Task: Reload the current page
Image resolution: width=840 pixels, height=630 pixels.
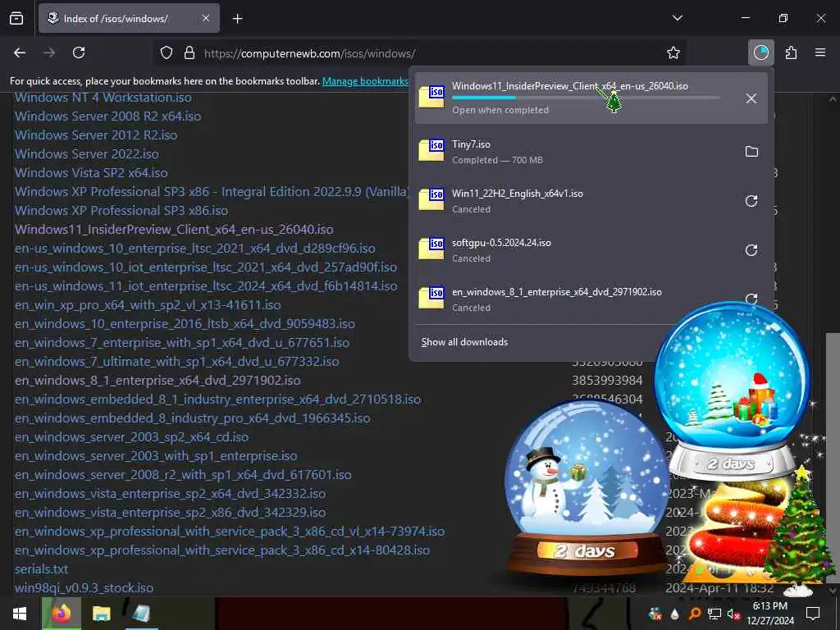Action: coord(79,52)
